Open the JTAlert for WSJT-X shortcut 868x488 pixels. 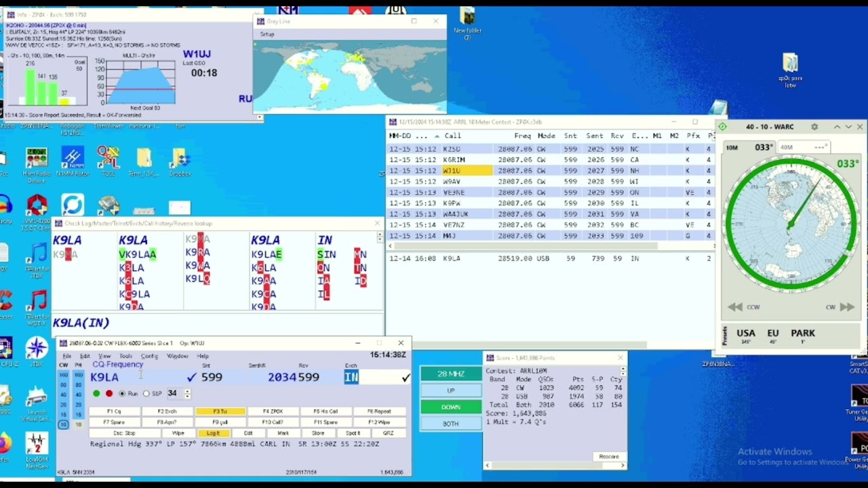pyautogui.click(x=37, y=306)
